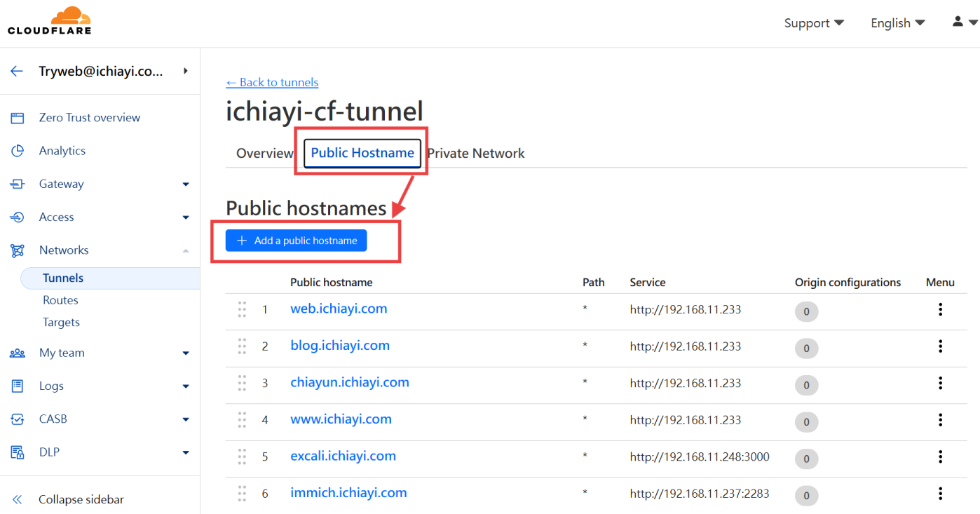Switch to the Overview tab
The image size is (980, 514).
[x=264, y=153]
